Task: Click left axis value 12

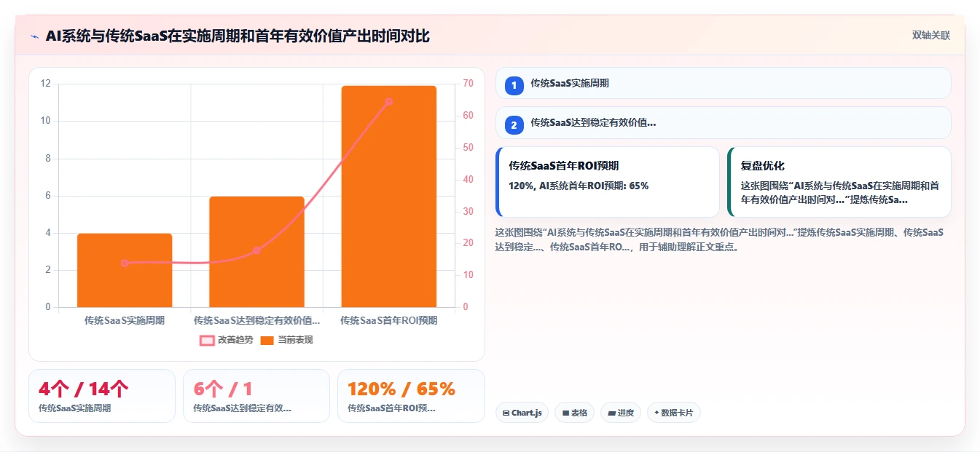Action: tap(45, 84)
